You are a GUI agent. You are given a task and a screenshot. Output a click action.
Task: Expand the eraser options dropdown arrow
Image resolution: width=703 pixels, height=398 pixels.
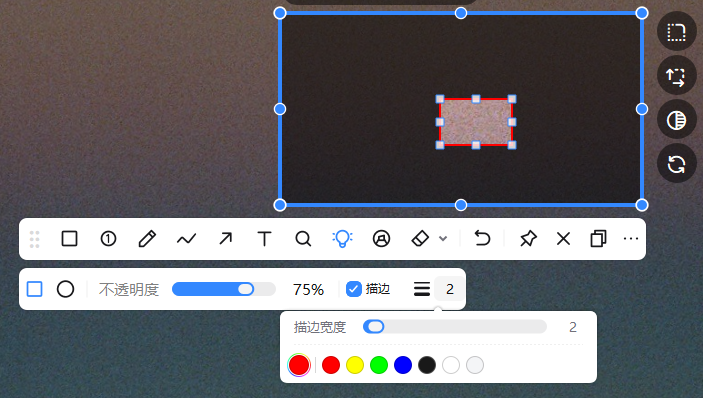pyautogui.click(x=443, y=238)
